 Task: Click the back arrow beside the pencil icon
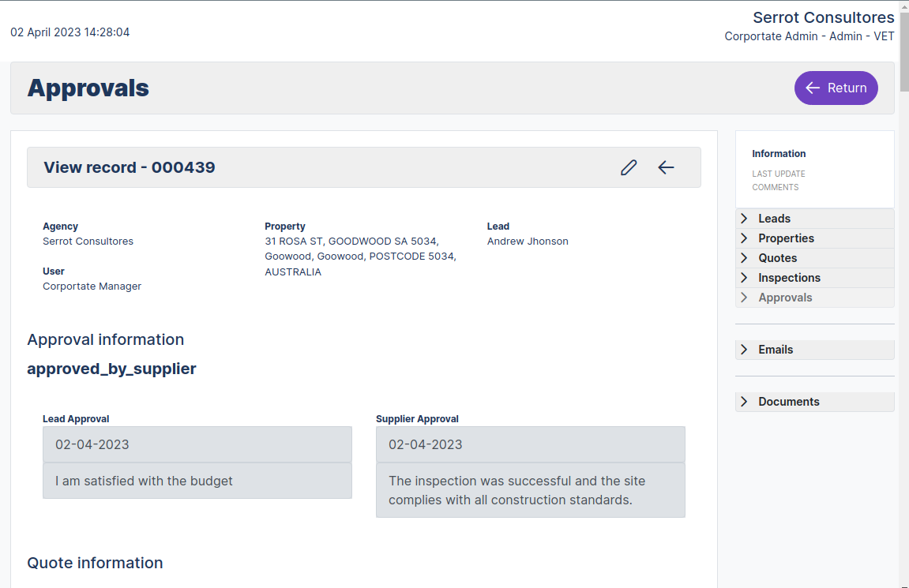coord(666,167)
